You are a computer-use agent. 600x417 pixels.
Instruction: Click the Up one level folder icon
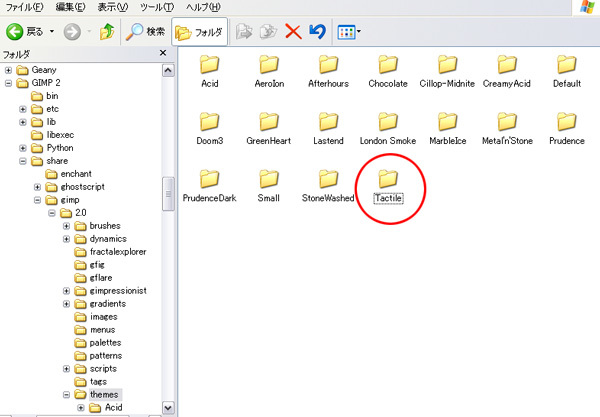click(x=106, y=31)
